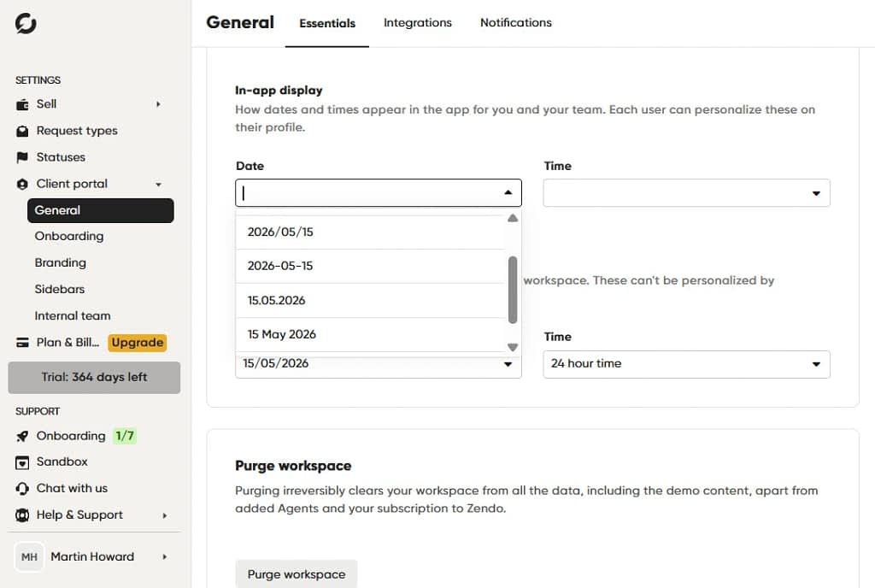Switch to the Integrations tab

coord(417,23)
